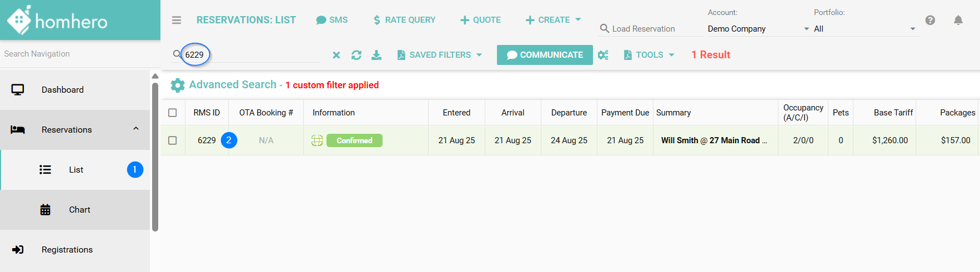
Task: Go to Dashboard in the sidebar
Action: [x=62, y=90]
